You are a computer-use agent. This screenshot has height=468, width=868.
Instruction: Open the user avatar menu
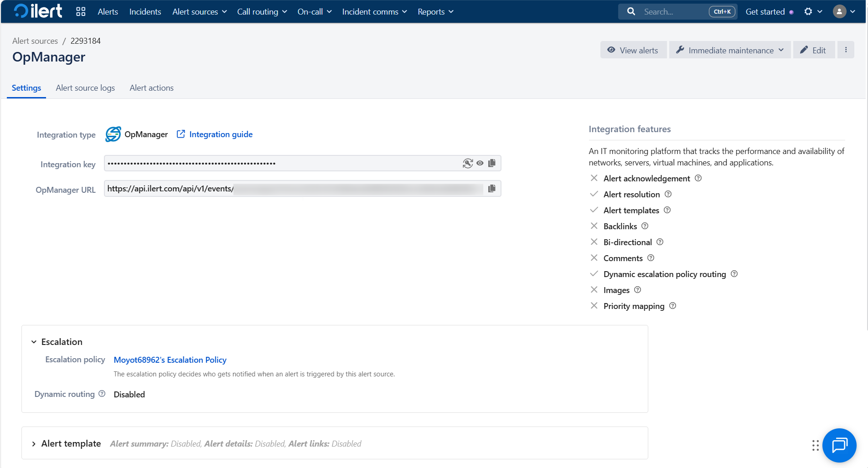click(x=844, y=11)
